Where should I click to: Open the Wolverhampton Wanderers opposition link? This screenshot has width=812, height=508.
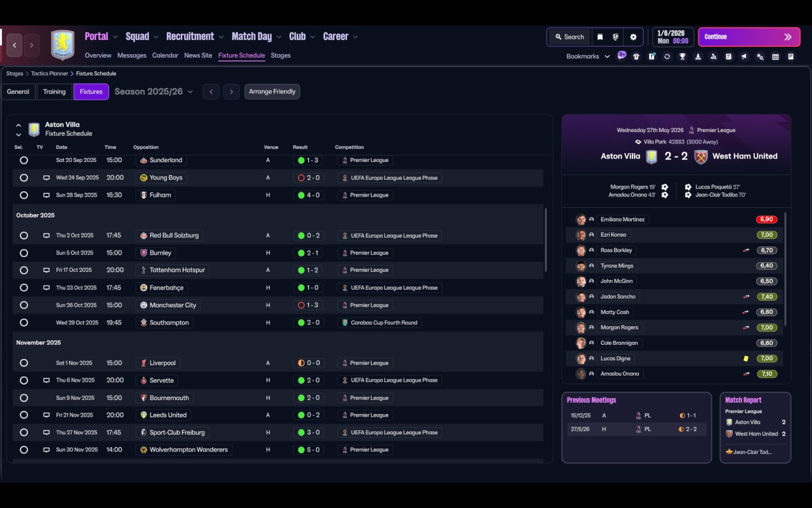(x=184, y=450)
